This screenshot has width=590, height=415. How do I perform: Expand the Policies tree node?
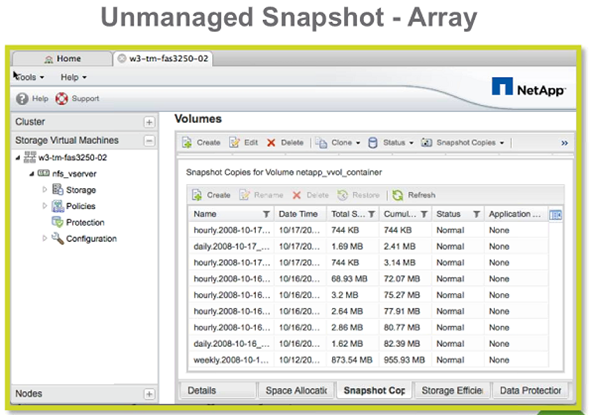44,206
